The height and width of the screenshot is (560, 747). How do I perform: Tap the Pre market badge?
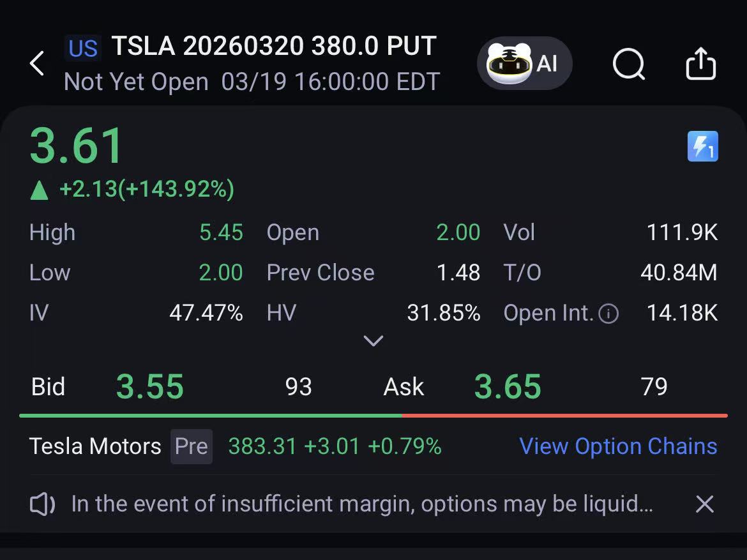pyautogui.click(x=191, y=446)
